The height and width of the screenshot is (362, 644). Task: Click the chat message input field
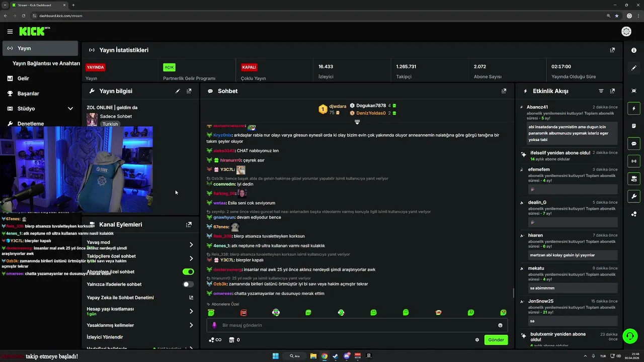[x=357, y=325]
